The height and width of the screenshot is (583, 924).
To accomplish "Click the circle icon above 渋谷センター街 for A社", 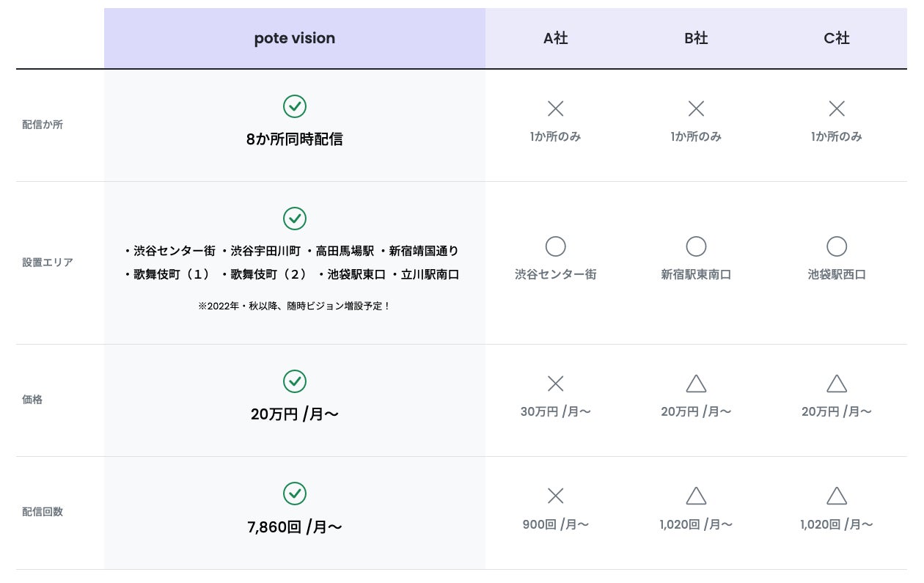I will pos(555,246).
